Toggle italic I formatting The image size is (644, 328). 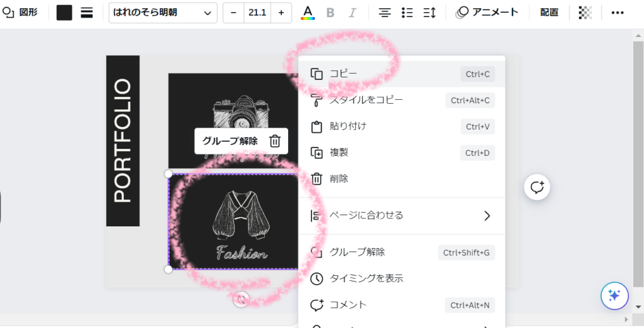click(x=352, y=13)
